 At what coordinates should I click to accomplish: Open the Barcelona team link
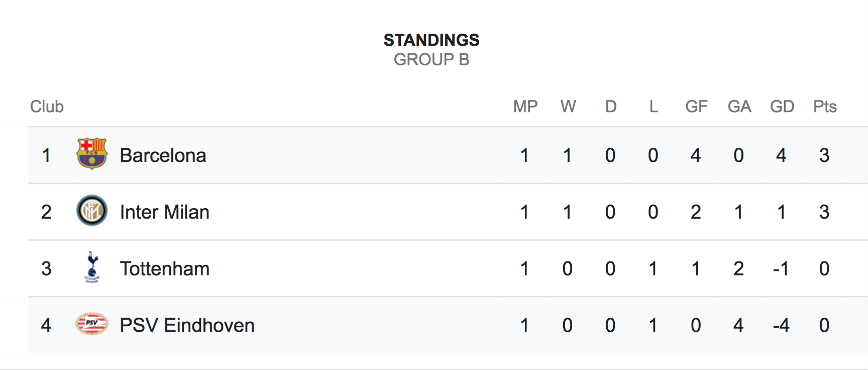pyautogui.click(x=163, y=155)
